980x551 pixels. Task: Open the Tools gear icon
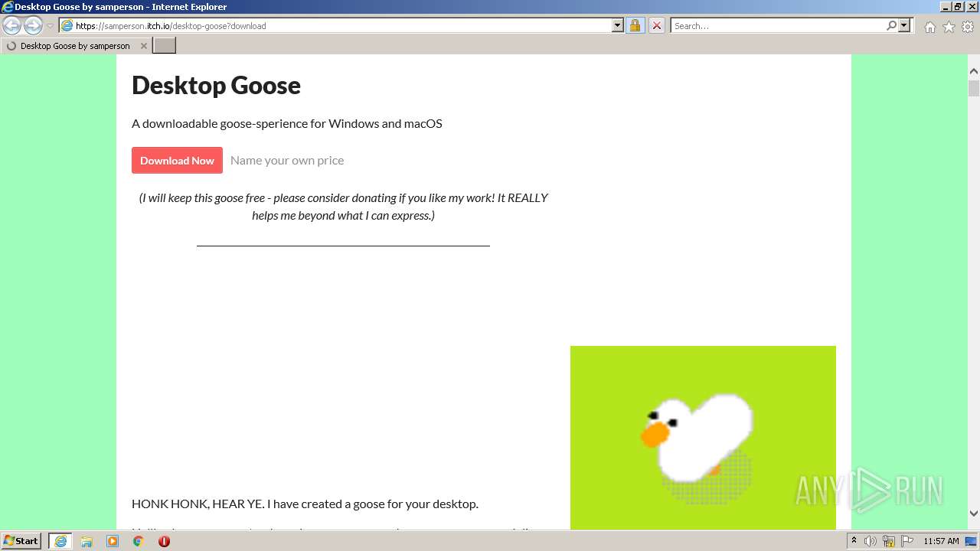click(x=968, y=27)
